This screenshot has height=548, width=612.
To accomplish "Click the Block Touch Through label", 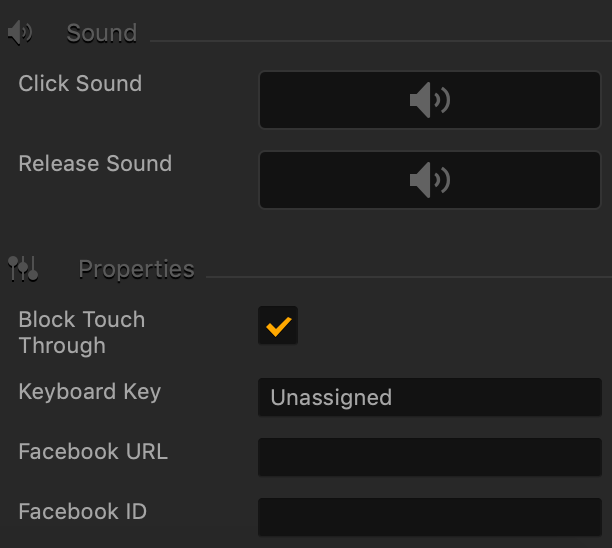I will point(82,333).
